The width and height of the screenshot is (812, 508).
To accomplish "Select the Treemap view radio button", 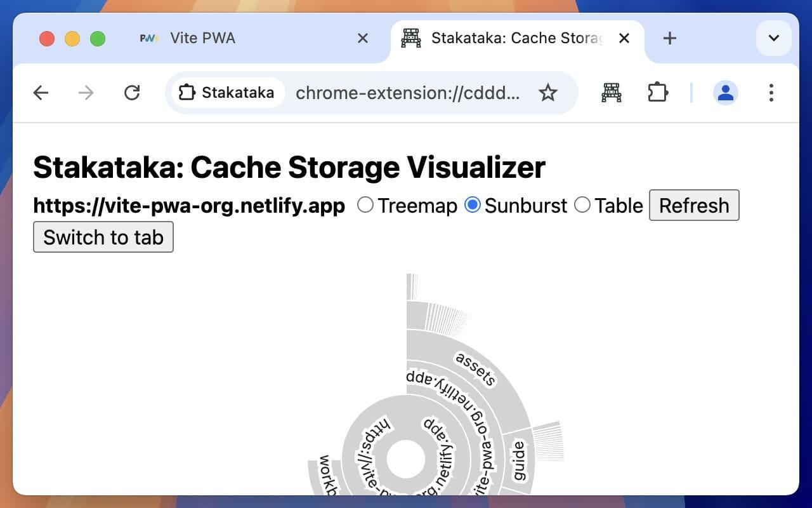I will (365, 205).
